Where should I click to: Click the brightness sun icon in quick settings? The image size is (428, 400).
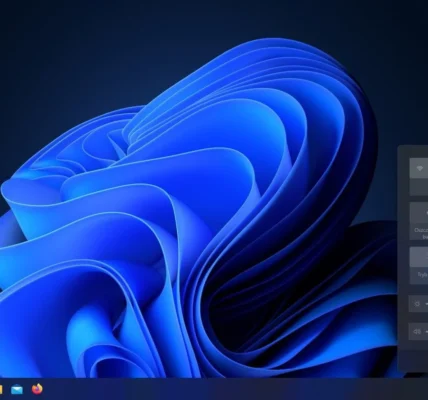click(x=417, y=304)
